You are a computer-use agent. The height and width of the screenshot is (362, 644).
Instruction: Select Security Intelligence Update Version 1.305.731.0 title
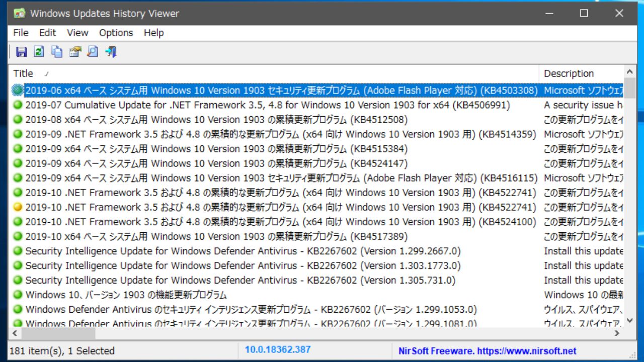(x=240, y=280)
